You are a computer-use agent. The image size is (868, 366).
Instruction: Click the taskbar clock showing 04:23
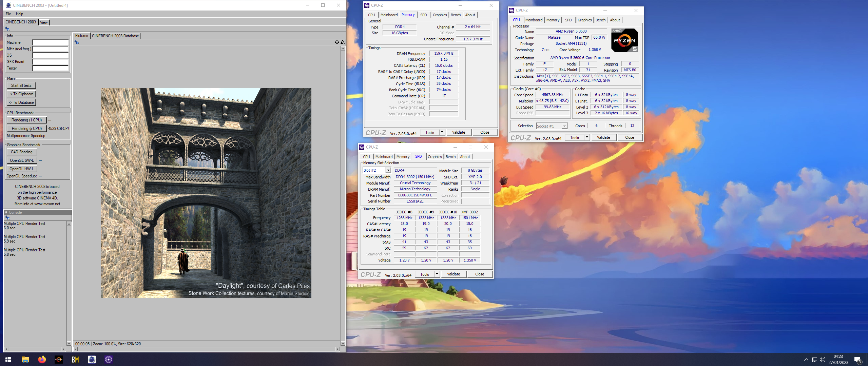pyautogui.click(x=838, y=360)
